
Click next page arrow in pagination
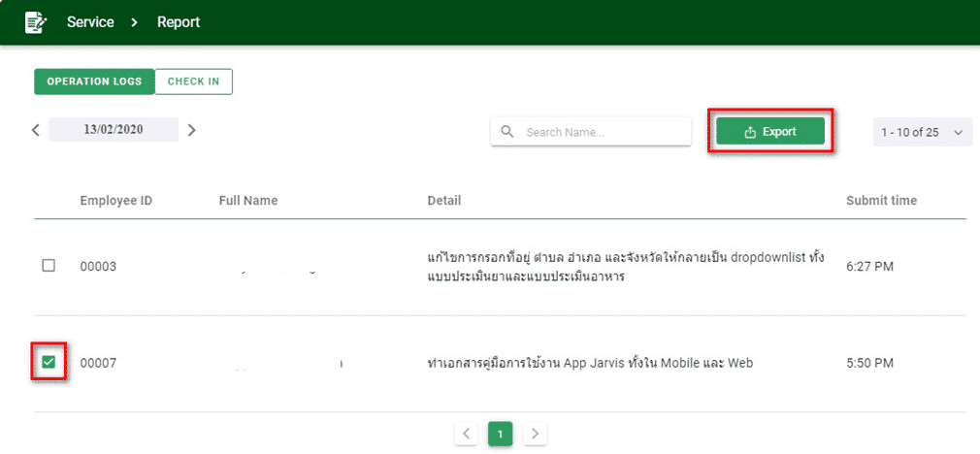point(535,434)
